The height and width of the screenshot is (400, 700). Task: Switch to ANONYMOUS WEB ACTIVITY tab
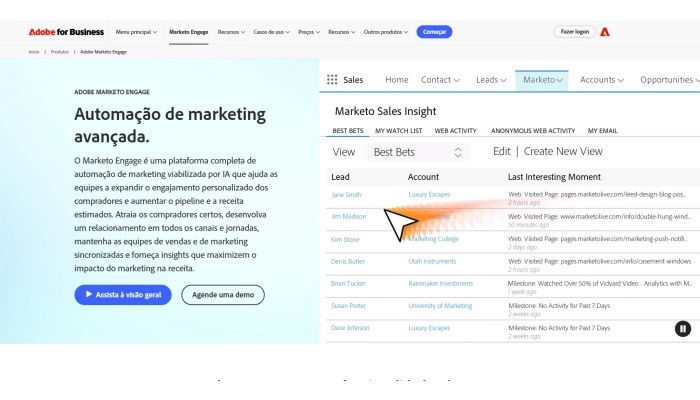[x=533, y=130]
